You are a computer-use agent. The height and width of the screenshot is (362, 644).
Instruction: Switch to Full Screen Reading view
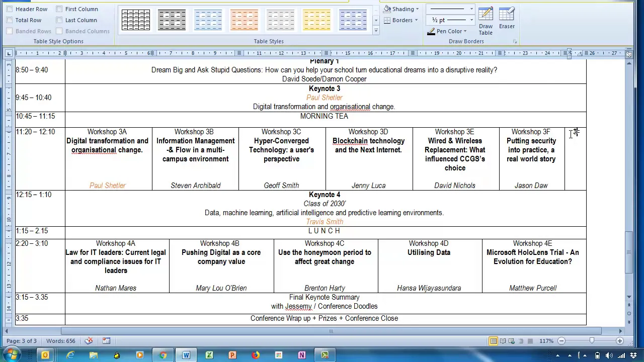tap(503, 341)
